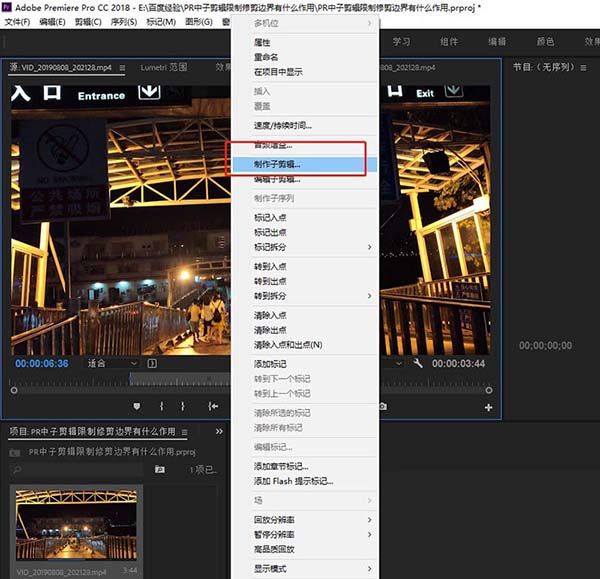Expand the 标记拆分 submenu arrow
600x579 pixels.
coord(369,247)
